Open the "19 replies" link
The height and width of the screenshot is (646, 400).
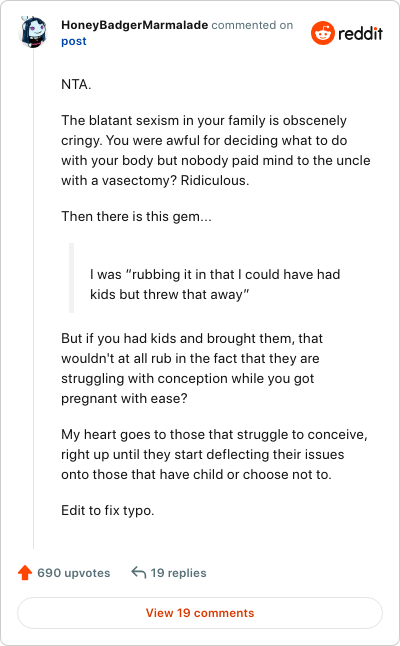pos(178,573)
